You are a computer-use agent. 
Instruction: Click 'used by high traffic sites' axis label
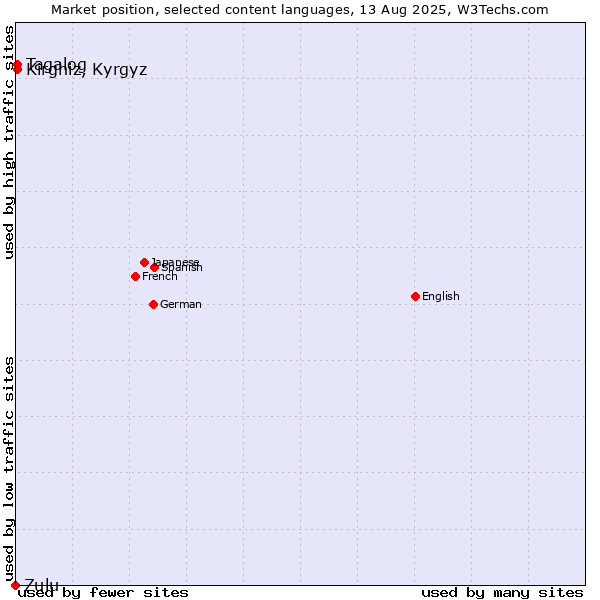pyautogui.click(x=9, y=142)
